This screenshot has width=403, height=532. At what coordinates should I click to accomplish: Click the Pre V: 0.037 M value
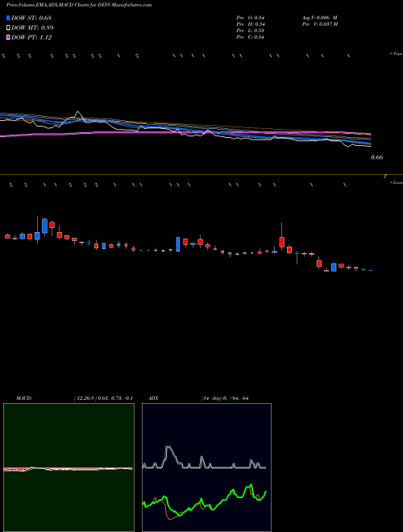point(320,24)
